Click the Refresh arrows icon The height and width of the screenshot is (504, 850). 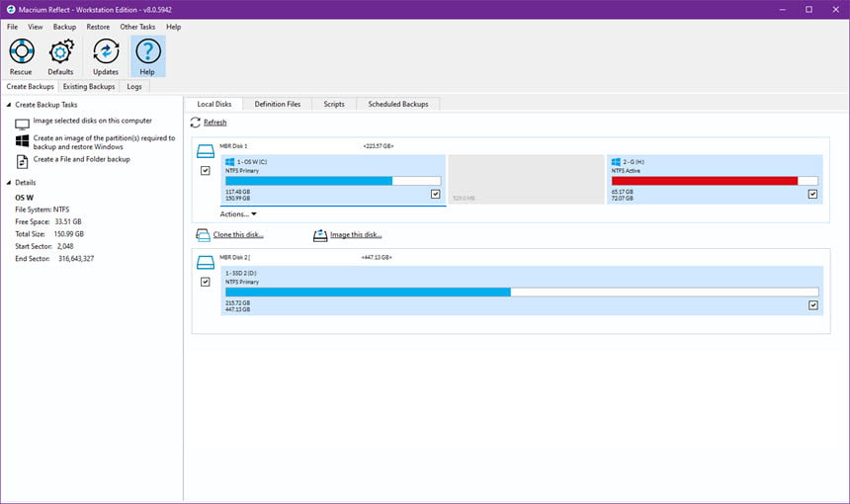click(x=195, y=123)
